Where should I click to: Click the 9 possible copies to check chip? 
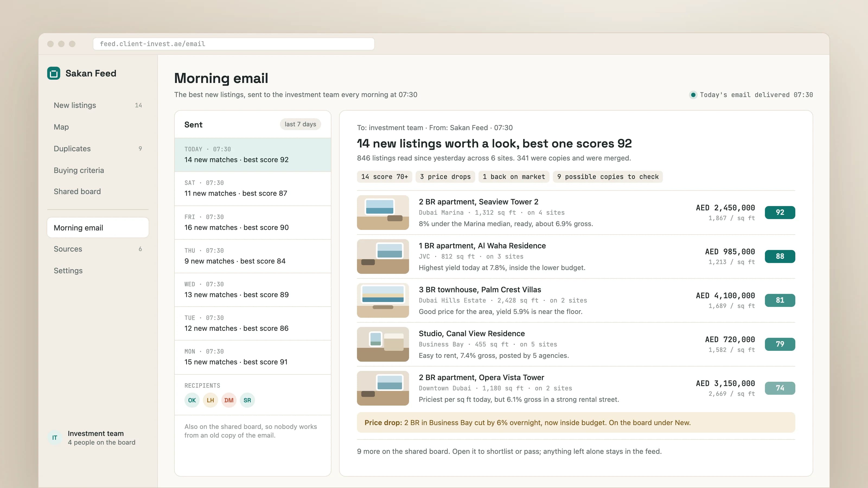click(608, 177)
